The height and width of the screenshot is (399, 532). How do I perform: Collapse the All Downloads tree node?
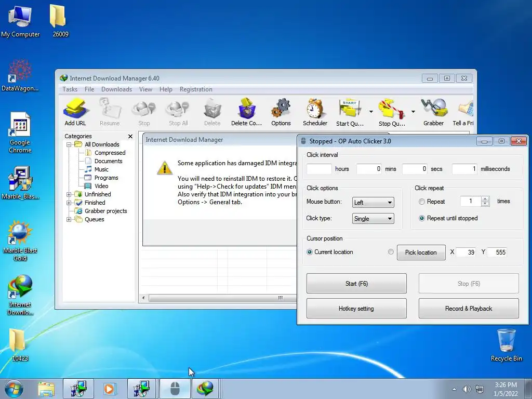69,144
